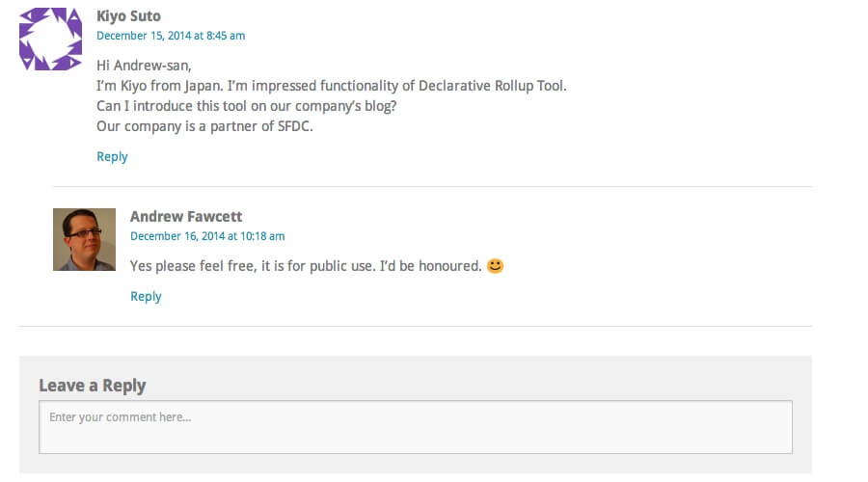The width and height of the screenshot is (868, 482).
Task: Click the Andrew Fawcett author name
Action: pyautogui.click(x=186, y=216)
